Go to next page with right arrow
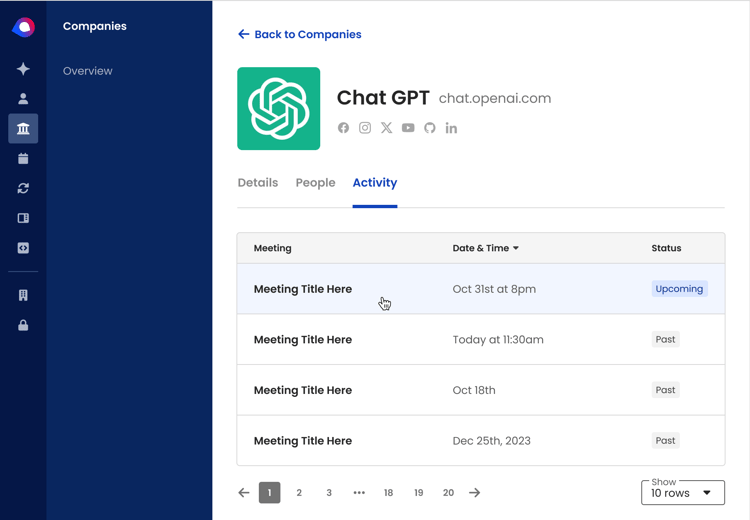Screen dimensions: 750x520 pos(474,493)
